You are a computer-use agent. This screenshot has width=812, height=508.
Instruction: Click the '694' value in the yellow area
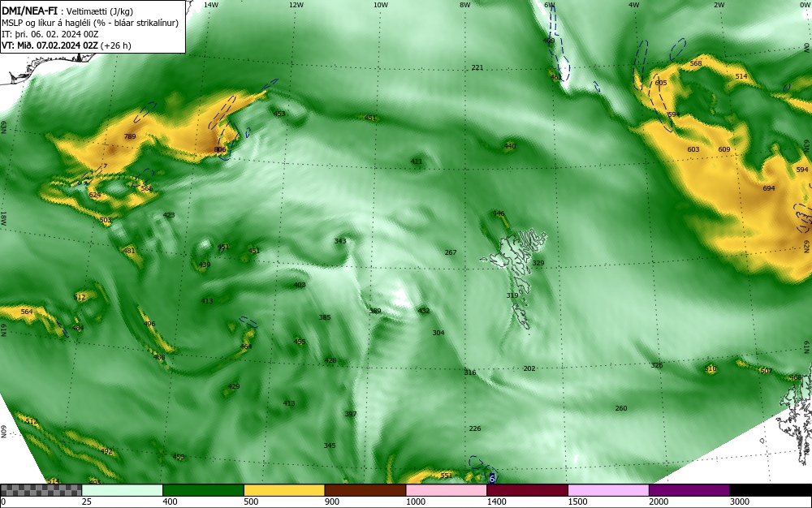(x=769, y=188)
